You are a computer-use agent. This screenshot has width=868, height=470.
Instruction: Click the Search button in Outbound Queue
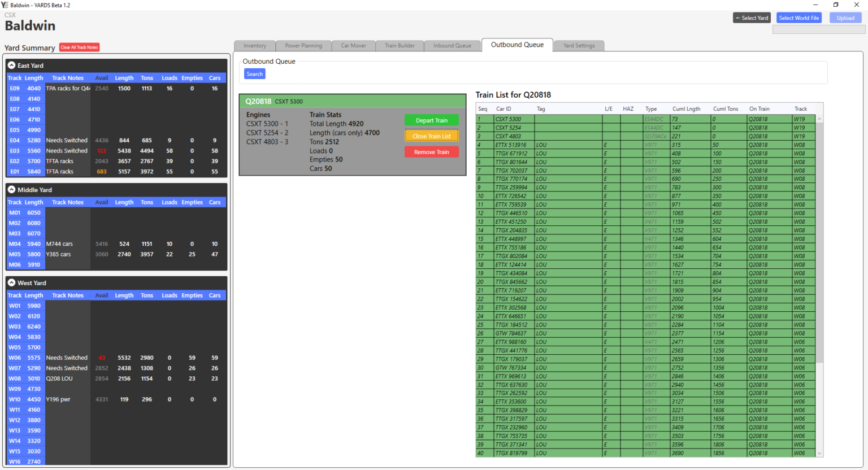[254, 73]
